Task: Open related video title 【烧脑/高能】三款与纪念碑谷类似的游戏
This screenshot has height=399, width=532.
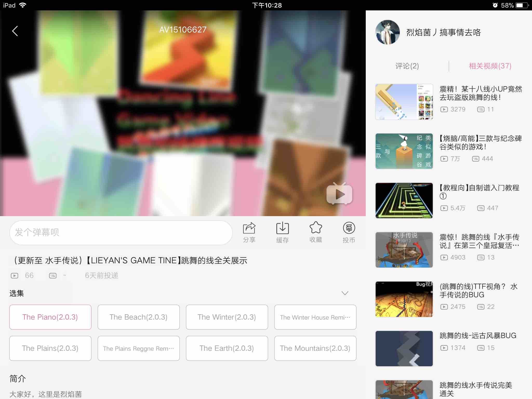Action: (x=481, y=143)
